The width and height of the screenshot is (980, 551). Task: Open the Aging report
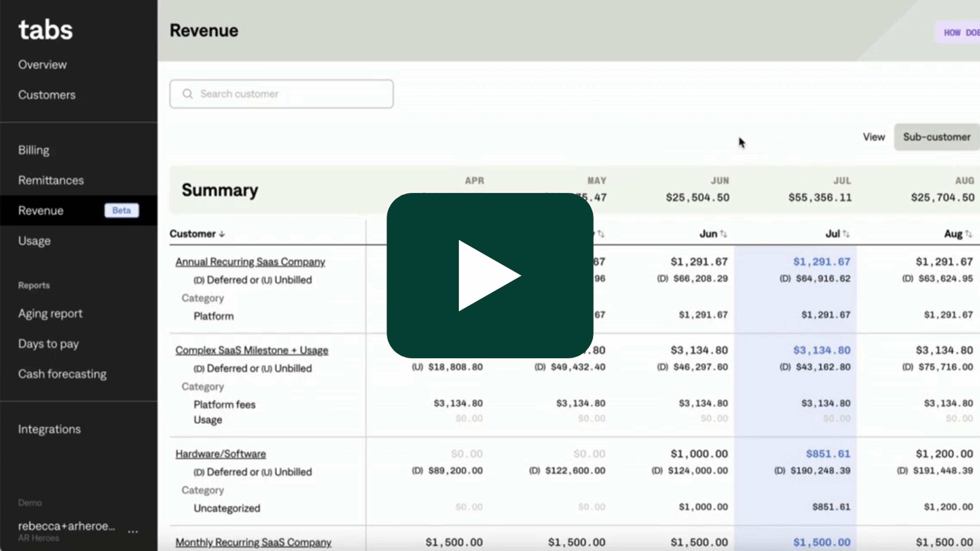tap(50, 314)
